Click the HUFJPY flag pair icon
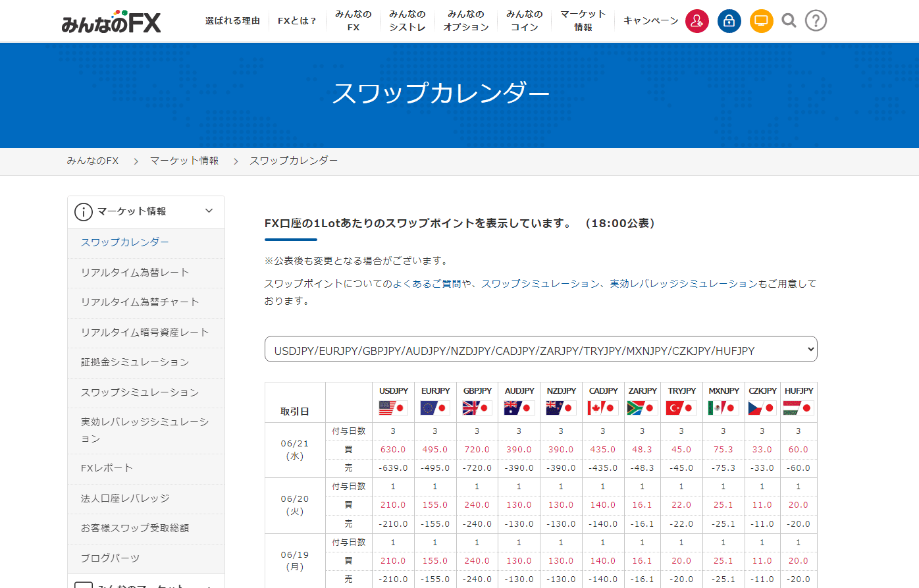The image size is (919, 588). tap(799, 408)
